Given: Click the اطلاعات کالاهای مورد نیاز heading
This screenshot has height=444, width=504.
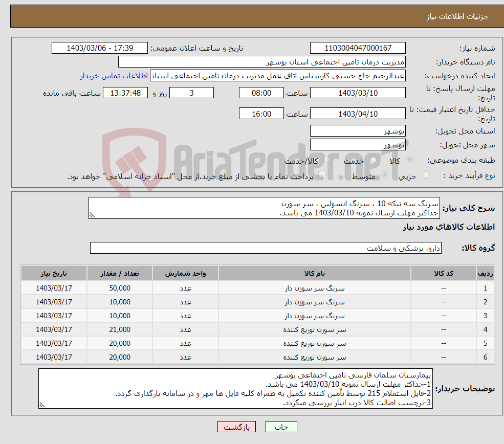Looking at the screenshot, I should tap(449, 227).
